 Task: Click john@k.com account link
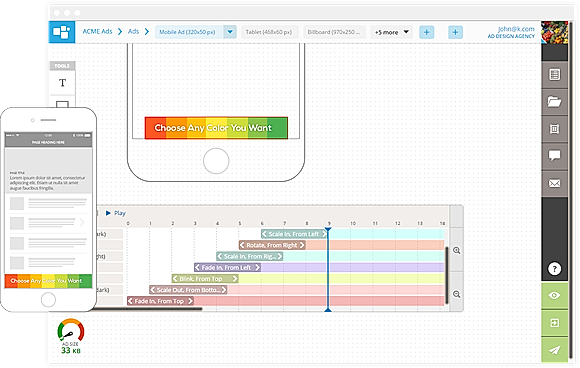[516, 28]
